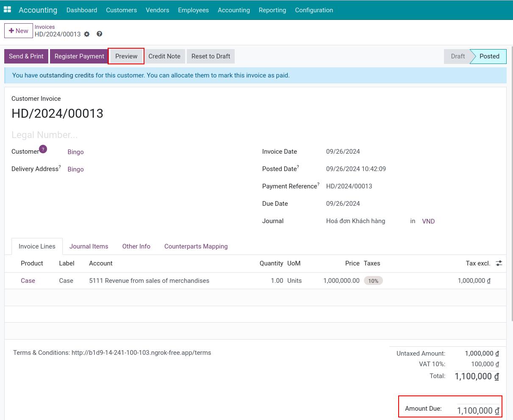The image size is (513, 420).
Task: Click the Invoice Date value 09/26/2024
Action: tap(343, 152)
